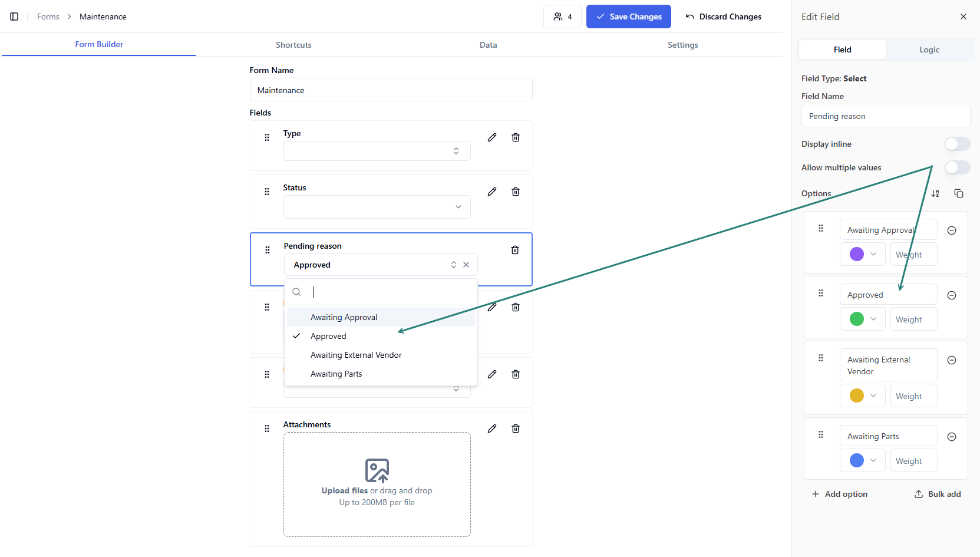980x557 pixels.
Task: Remove the Awaiting Approval option
Action: (951, 230)
